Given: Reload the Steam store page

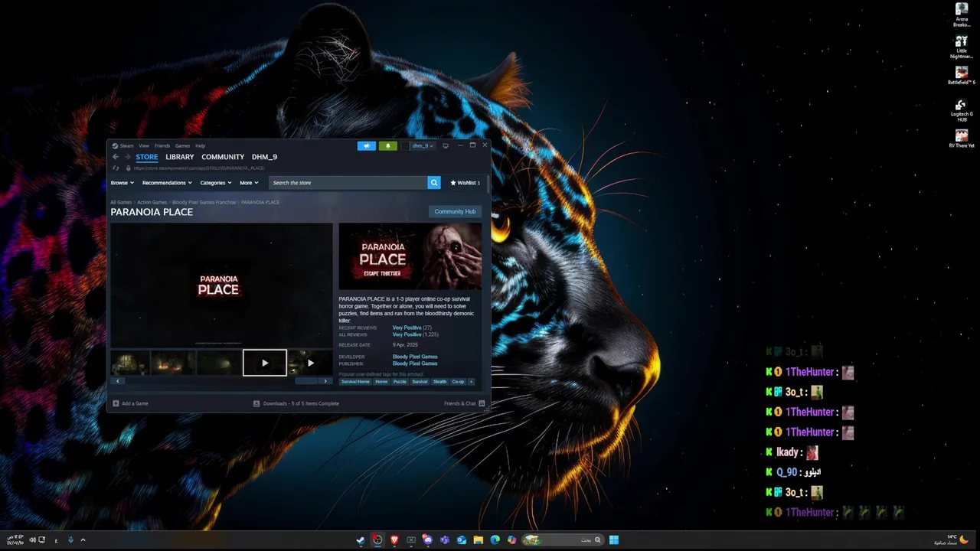Looking at the screenshot, I should coord(116,168).
